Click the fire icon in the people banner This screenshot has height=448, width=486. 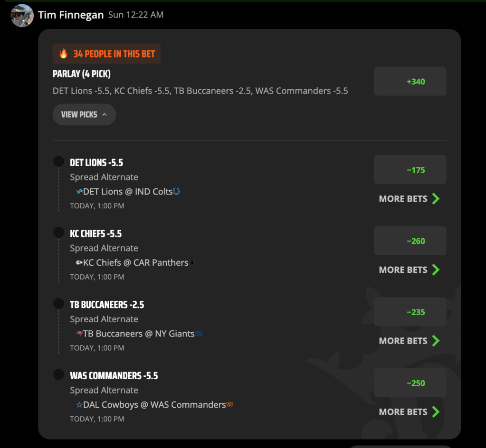[64, 54]
